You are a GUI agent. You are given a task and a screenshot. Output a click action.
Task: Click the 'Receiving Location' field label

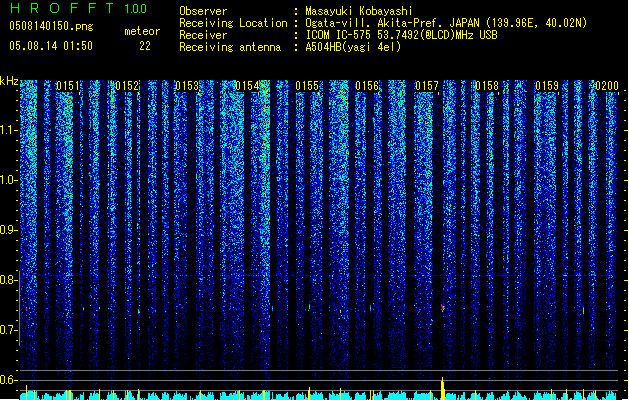(x=233, y=23)
